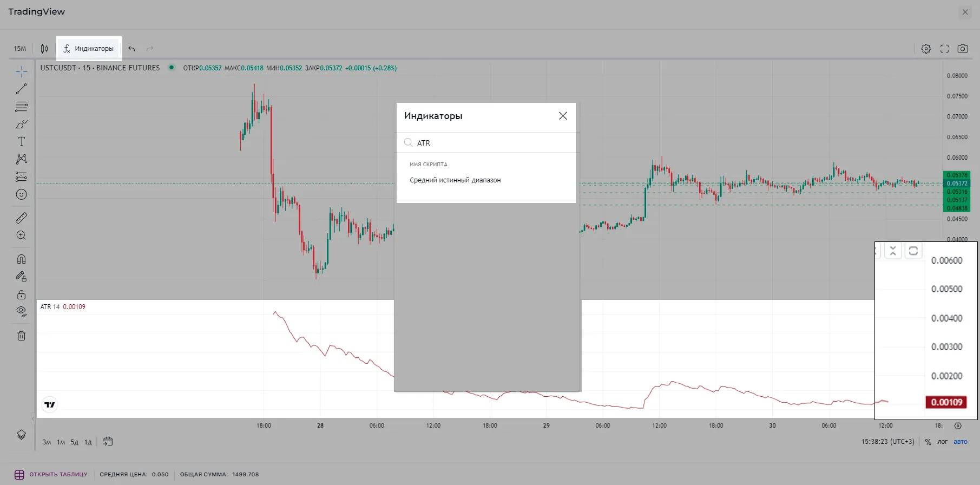The height and width of the screenshot is (485, 980).
Task: Select the text annotation tool
Action: point(22,142)
